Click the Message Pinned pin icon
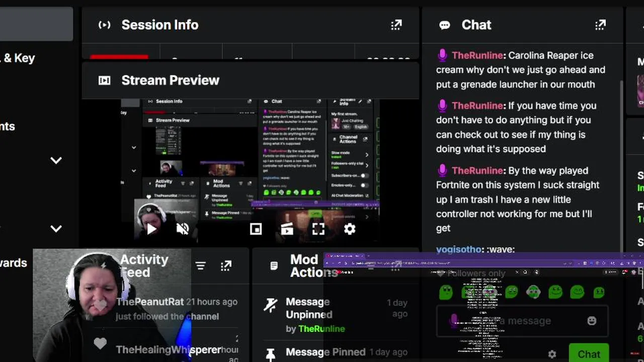Image resolution: width=644 pixels, height=362 pixels. coord(271,355)
